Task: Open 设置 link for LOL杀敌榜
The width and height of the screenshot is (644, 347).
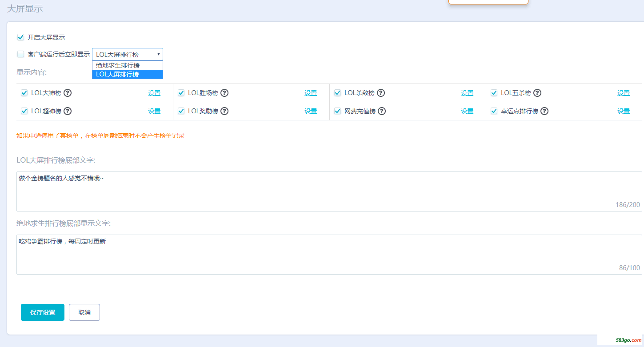Action: pos(467,93)
